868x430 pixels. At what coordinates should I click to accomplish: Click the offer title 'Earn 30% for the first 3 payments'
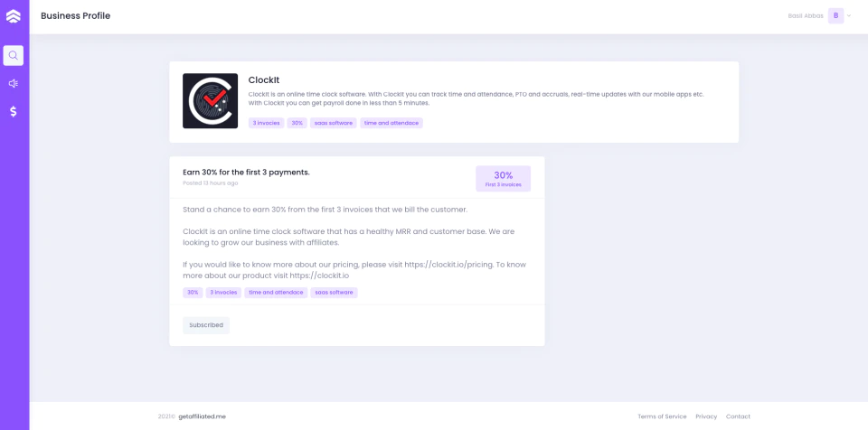point(246,173)
